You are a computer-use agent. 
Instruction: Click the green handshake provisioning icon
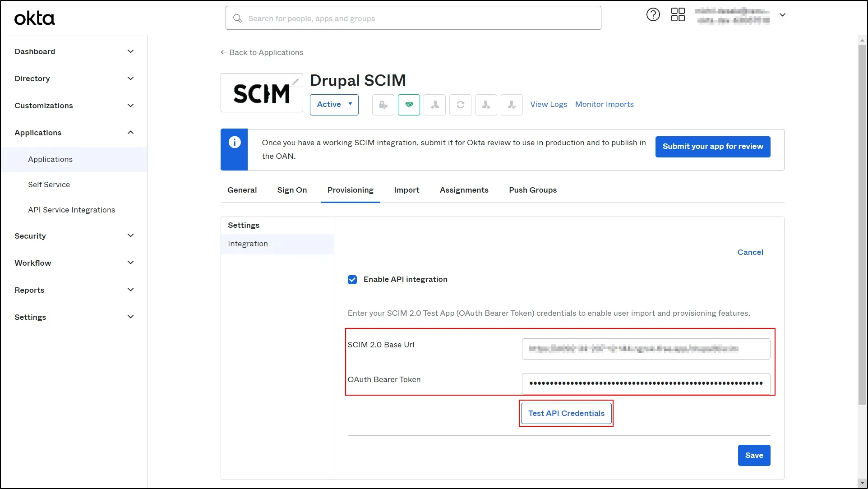click(409, 105)
